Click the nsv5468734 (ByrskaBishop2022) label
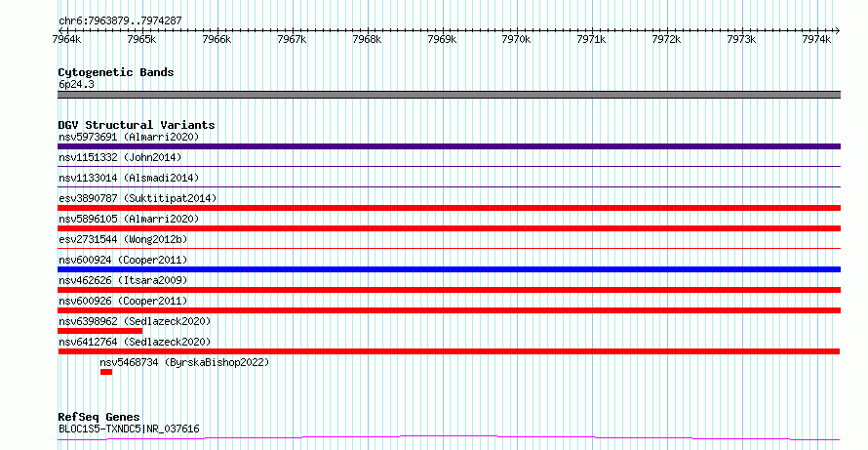Screen dimensions: 868x450 184,362
